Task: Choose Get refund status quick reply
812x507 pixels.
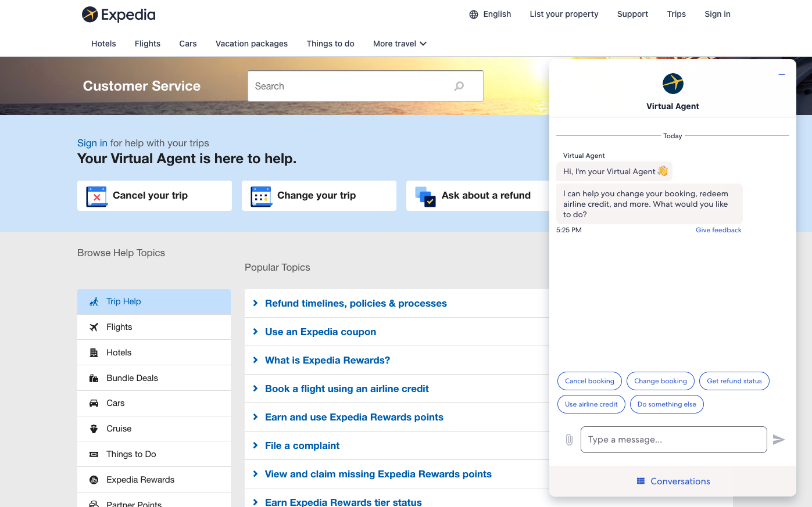Action: (x=734, y=381)
